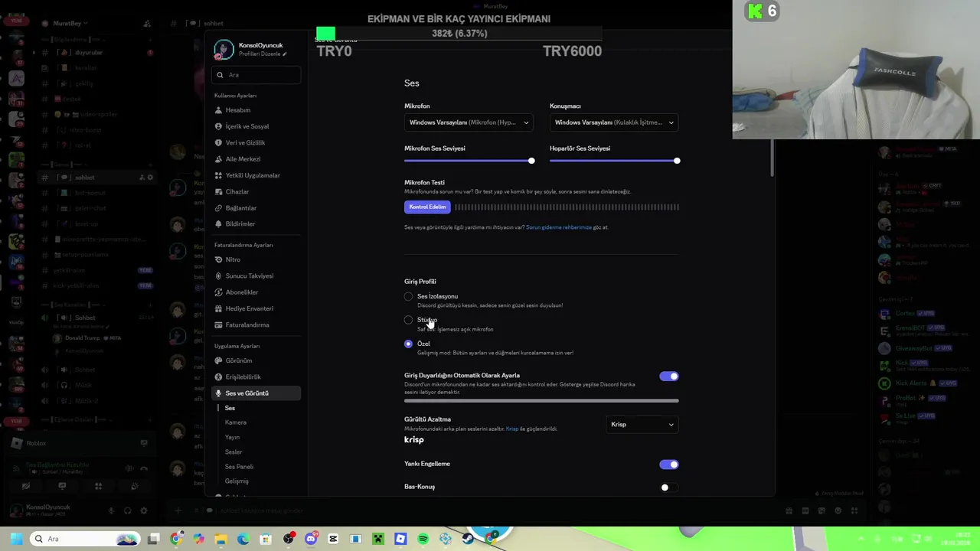Open Bildirimler settings
Image resolution: width=980 pixels, height=551 pixels.
pyautogui.click(x=256, y=224)
